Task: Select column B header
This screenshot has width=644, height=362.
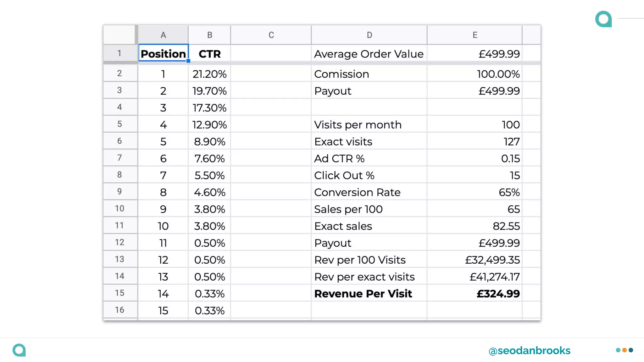Action: pyautogui.click(x=209, y=35)
